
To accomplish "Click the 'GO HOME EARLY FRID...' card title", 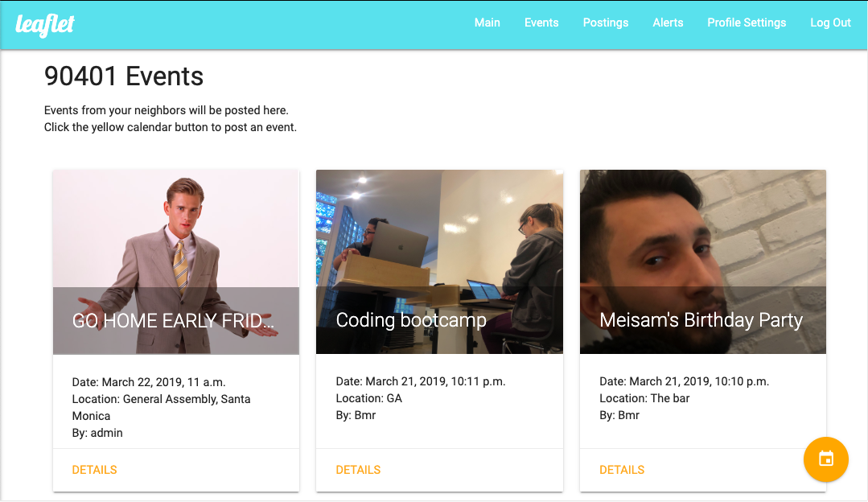I will coord(174,321).
